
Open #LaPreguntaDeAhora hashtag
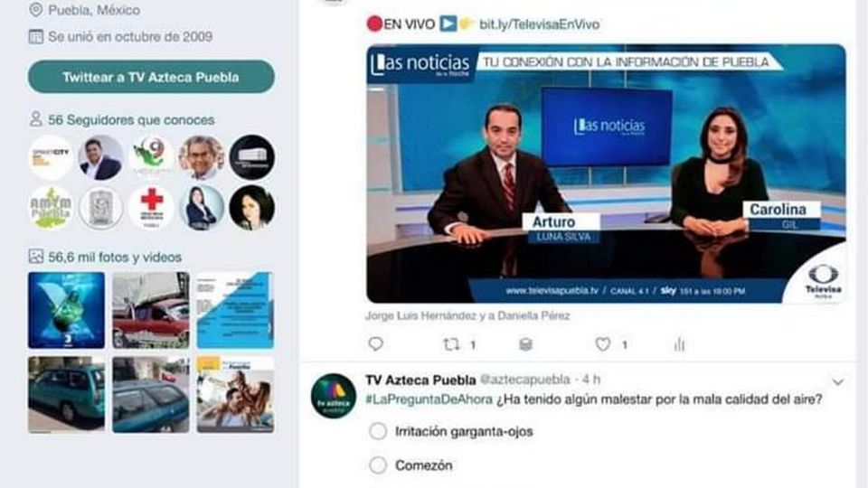tap(429, 399)
